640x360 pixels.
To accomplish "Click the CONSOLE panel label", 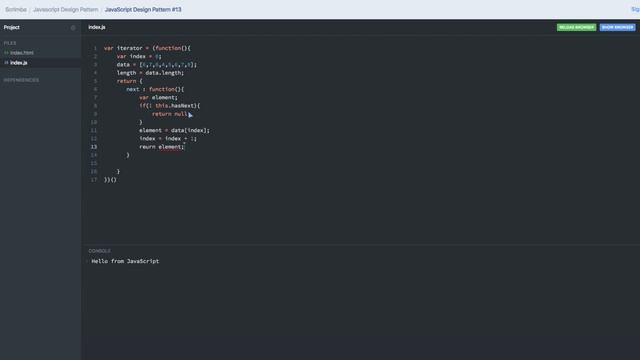I will tap(99, 251).
